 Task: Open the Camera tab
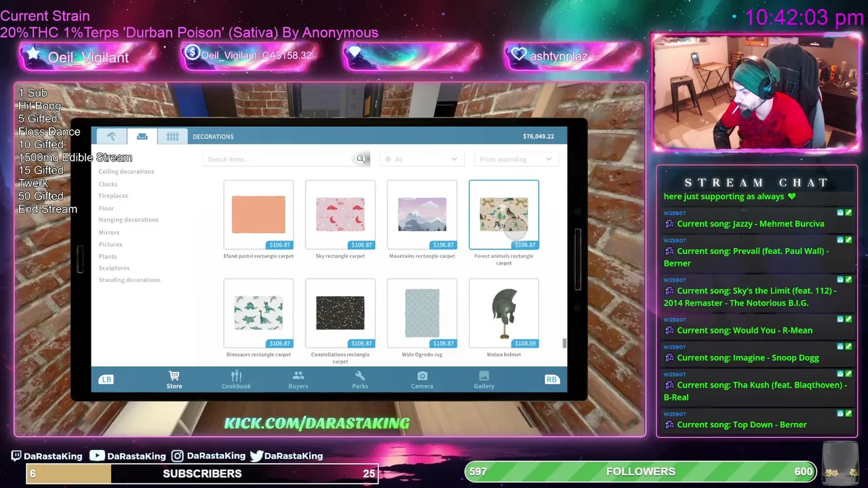[422, 380]
